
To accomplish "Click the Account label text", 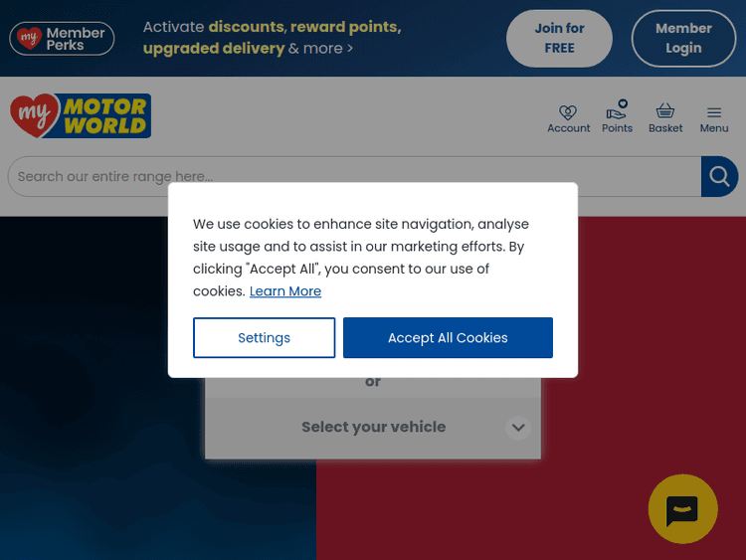I will [569, 128].
